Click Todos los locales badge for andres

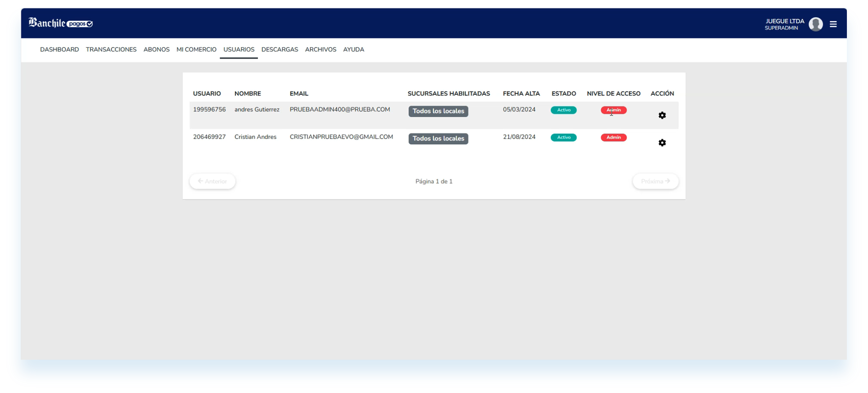tap(438, 111)
